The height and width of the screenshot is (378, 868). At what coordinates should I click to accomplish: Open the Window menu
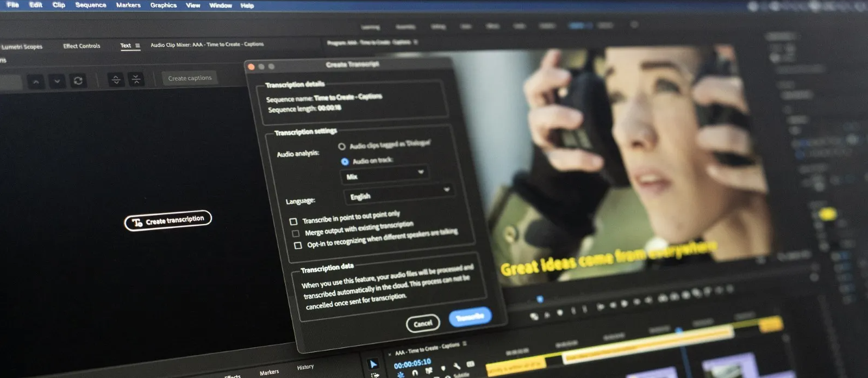click(221, 5)
